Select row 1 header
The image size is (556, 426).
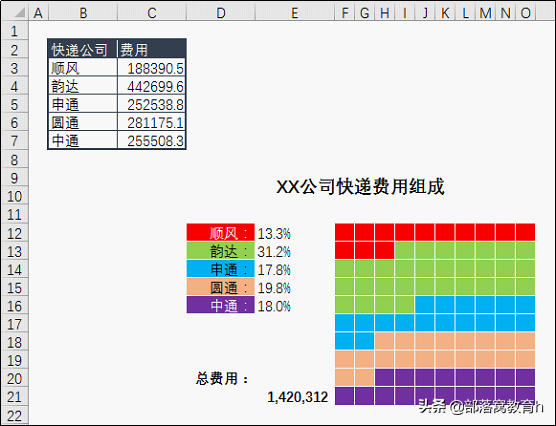(15, 31)
